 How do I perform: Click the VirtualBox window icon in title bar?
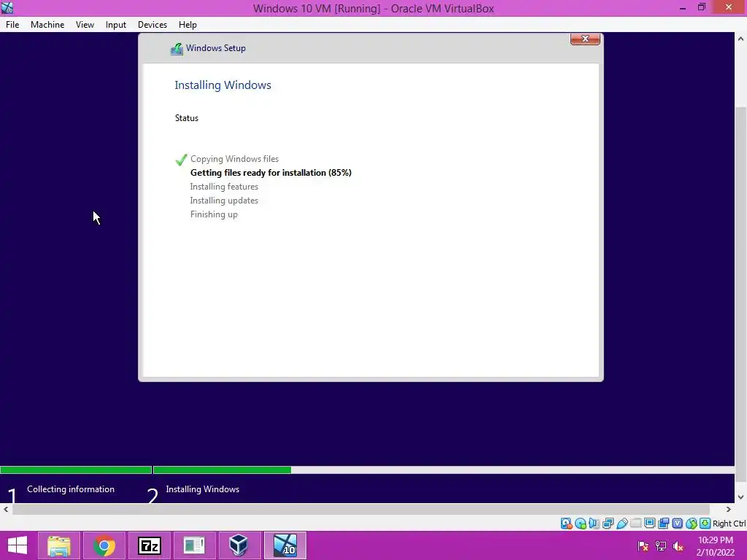coord(7,7)
